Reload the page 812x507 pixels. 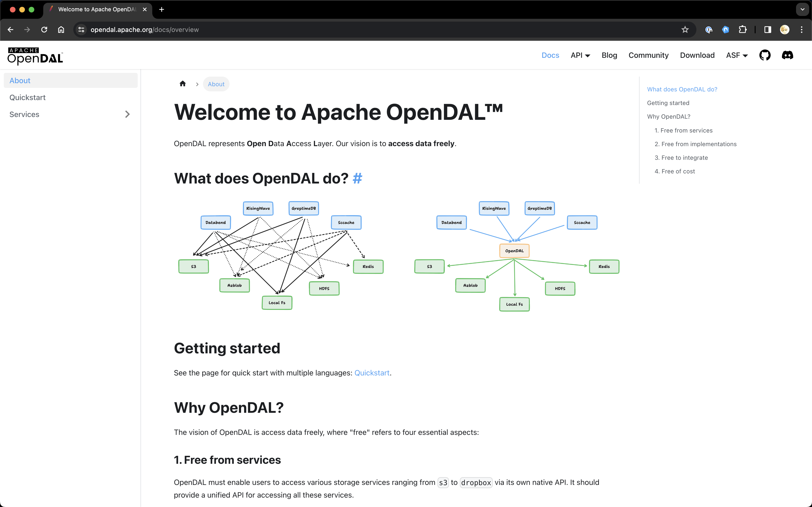point(44,30)
